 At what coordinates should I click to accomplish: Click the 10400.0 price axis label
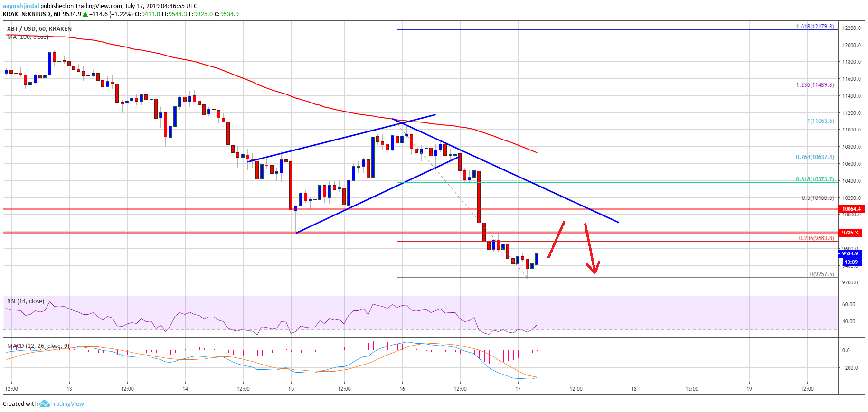pos(851,181)
